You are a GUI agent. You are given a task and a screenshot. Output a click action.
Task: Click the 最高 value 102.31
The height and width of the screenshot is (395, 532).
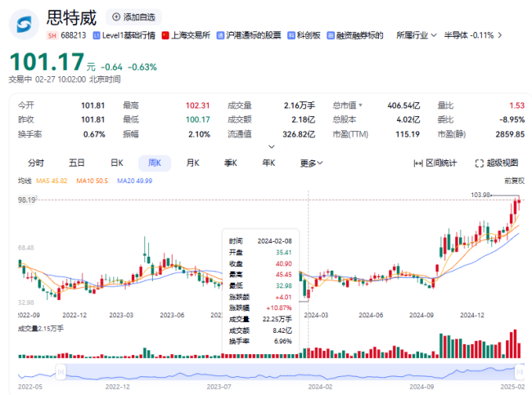197,105
